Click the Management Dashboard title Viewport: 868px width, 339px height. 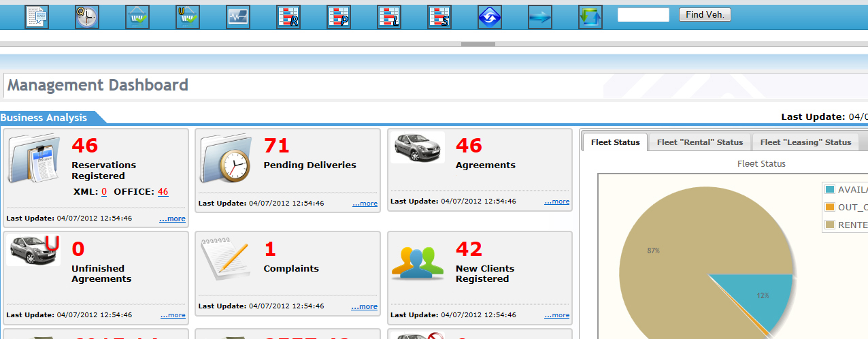point(98,85)
